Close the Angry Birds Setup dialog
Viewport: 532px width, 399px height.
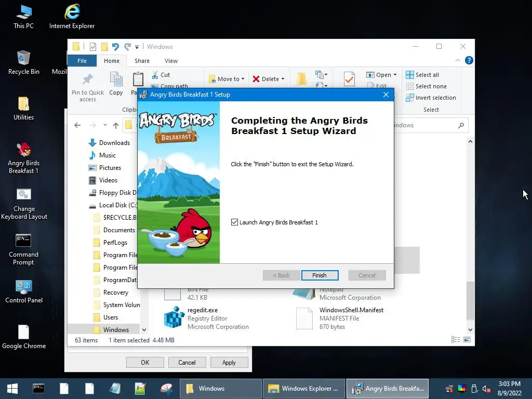point(386,95)
